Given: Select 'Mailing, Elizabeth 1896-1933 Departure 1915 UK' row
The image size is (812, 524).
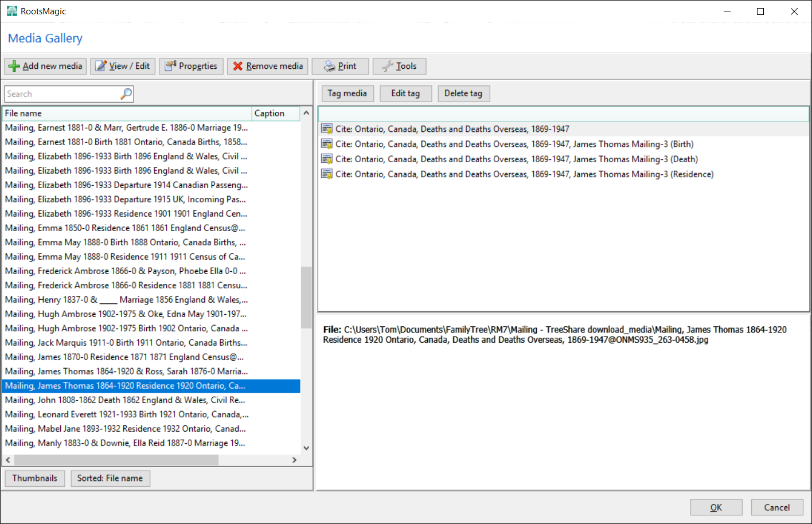Looking at the screenshot, I should [x=151, y=200].
